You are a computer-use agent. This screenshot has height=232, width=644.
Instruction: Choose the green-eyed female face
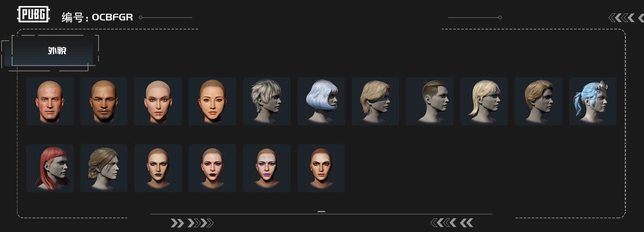coord(158,101)
